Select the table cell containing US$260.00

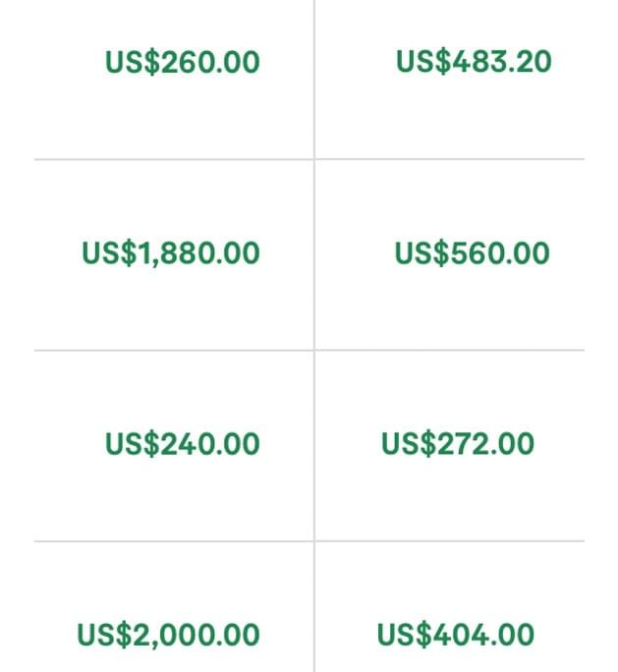click(x=174, y=108)
